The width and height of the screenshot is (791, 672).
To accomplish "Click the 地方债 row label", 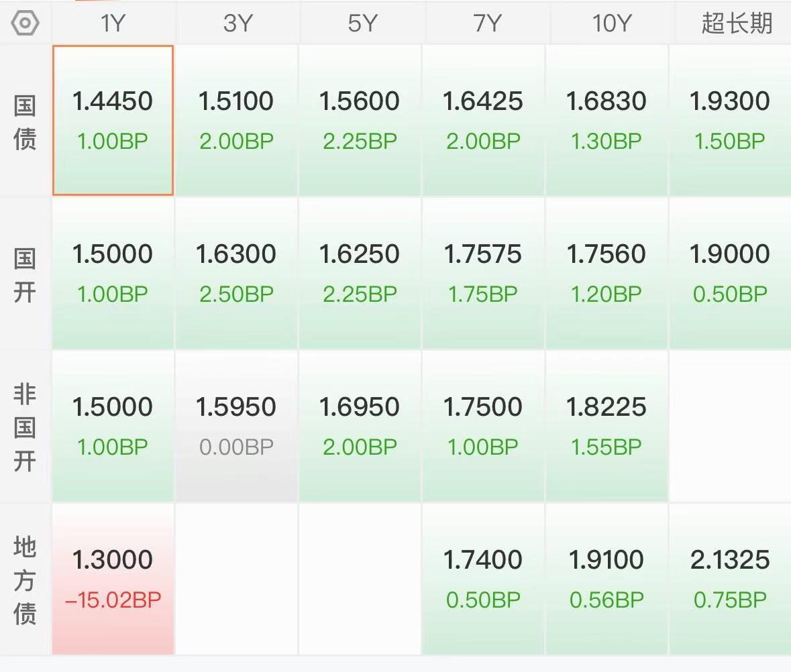I will [25, 580].
